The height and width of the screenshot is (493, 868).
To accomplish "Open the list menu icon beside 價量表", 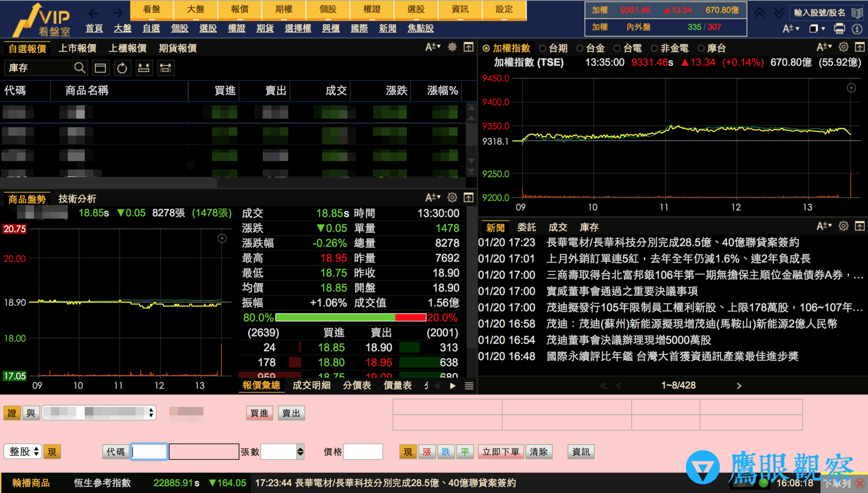I will (469, 385).
